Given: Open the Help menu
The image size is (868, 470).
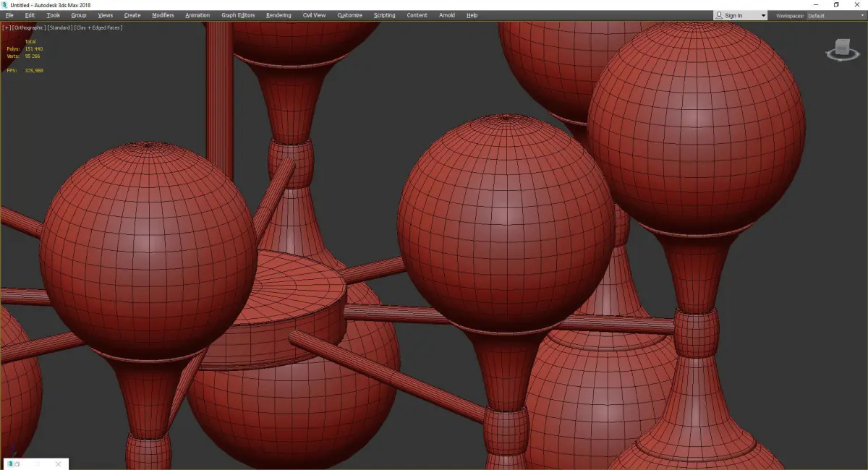Looking at the screenshot, I should click(x=472, y=15).
